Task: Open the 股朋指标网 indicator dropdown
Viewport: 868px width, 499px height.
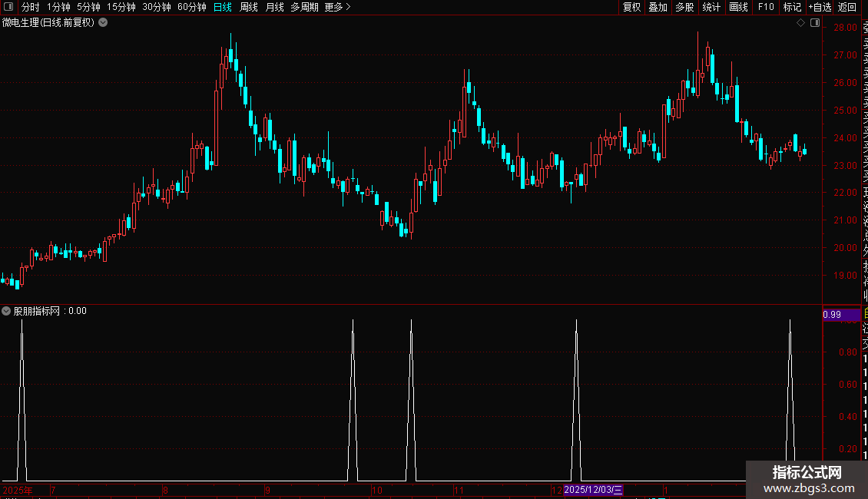Action: (x=6, y=311)
